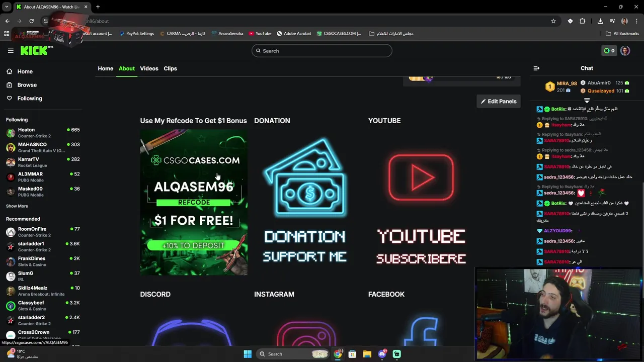Open the CSGOCASES refcode panel image
This screenshot has width=644, height=362.
194,202
